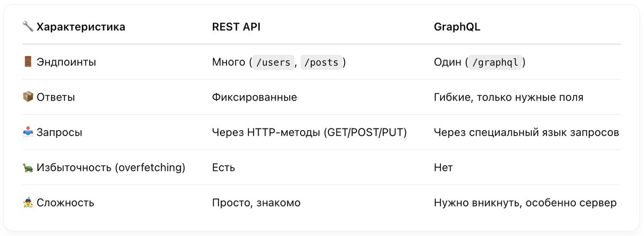Click Через специальный язык запросов cell
This screenshot has height=236, width=644.
526,132
